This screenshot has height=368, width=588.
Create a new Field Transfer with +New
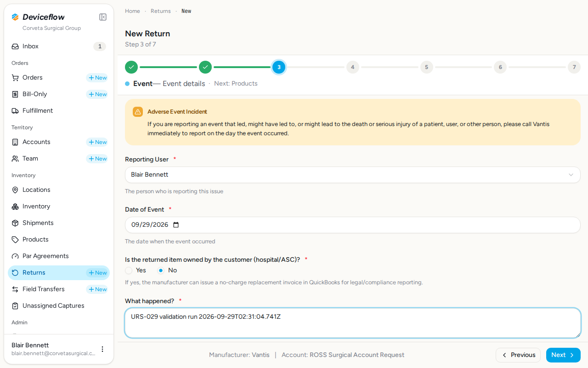coord(97,289)
